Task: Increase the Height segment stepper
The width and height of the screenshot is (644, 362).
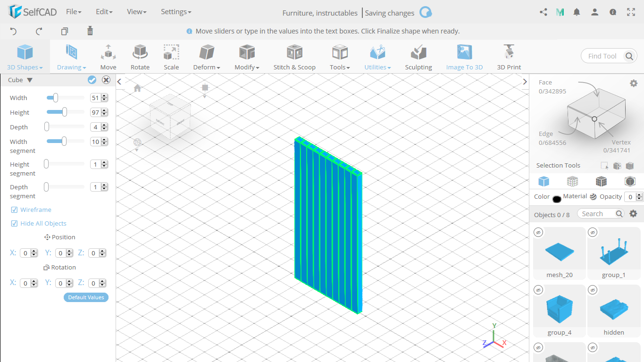Action: pos(104,162)
